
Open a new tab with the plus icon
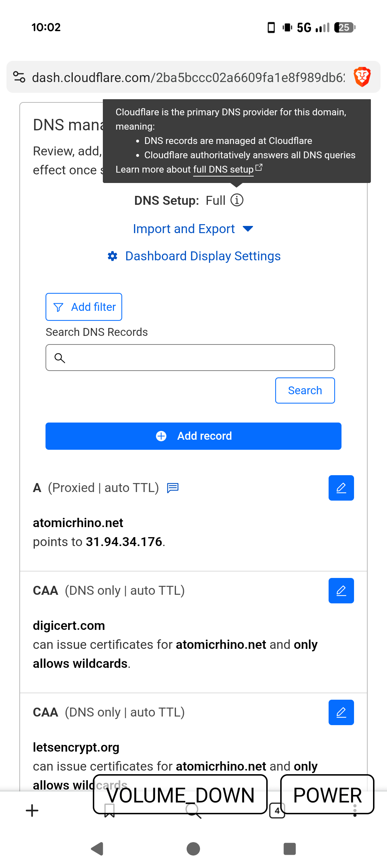[x=32, y=811]
